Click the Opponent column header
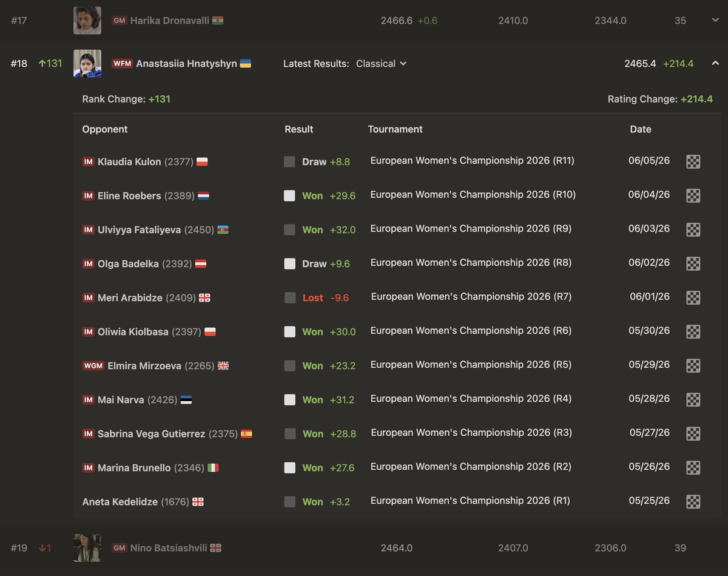 click(x=105, y=129)
